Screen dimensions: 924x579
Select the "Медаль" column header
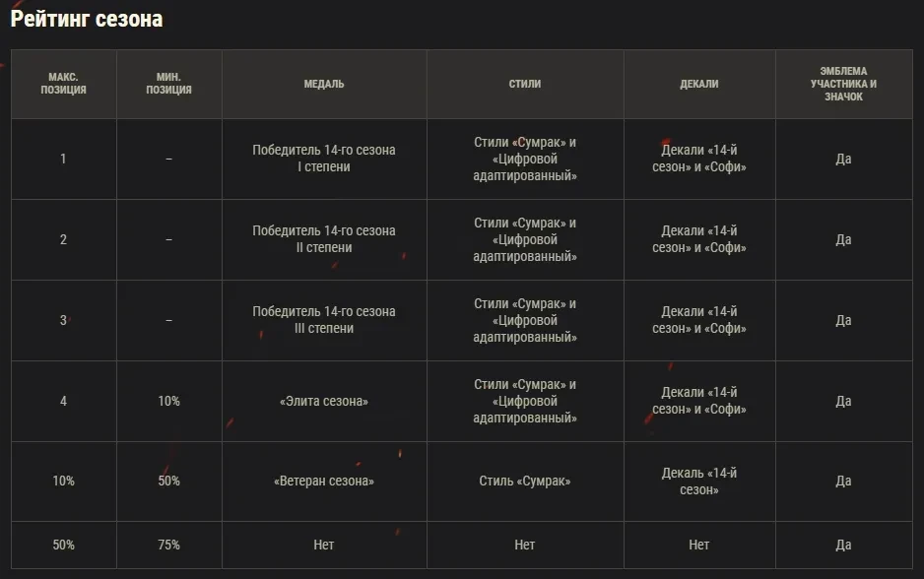coord(324,85)
